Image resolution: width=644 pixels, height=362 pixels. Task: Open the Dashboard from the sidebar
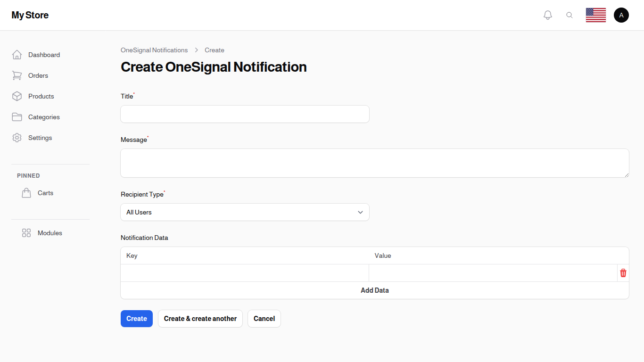tap(44, 55)
